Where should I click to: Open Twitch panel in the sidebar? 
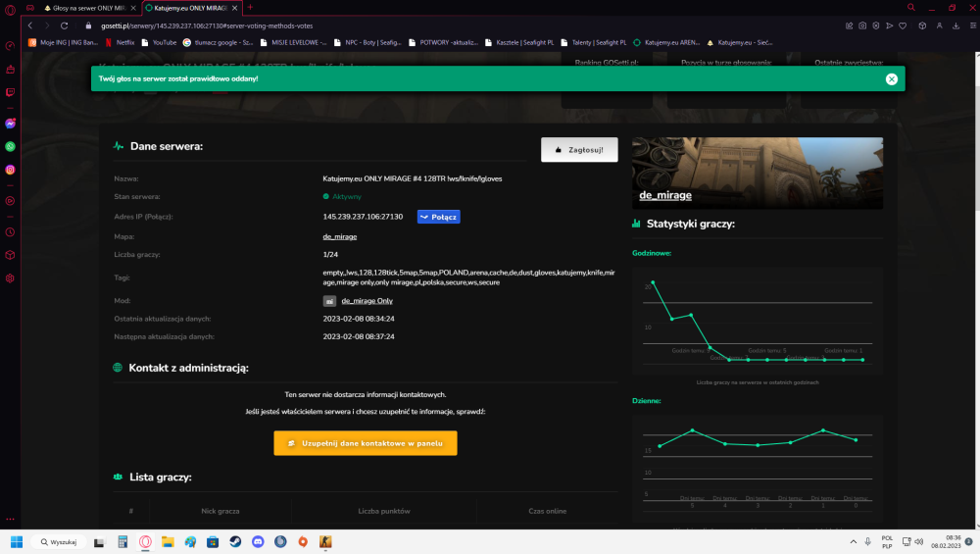click(x=10, y=92)
